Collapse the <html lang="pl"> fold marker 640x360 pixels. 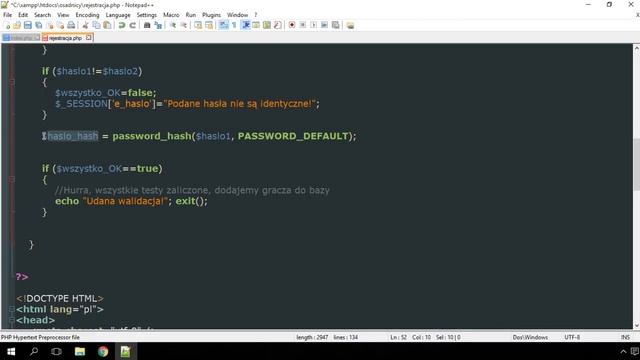(x=12, y=309)
